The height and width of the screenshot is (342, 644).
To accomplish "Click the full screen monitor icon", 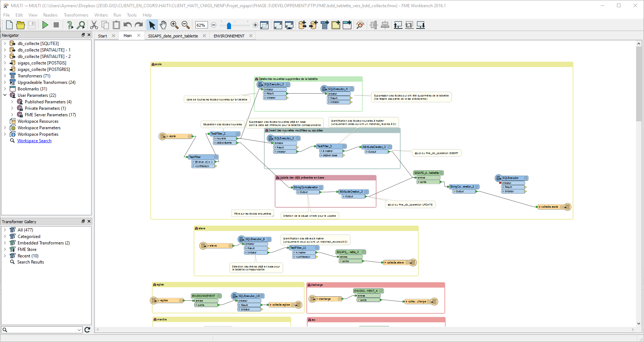I will 289,25.
